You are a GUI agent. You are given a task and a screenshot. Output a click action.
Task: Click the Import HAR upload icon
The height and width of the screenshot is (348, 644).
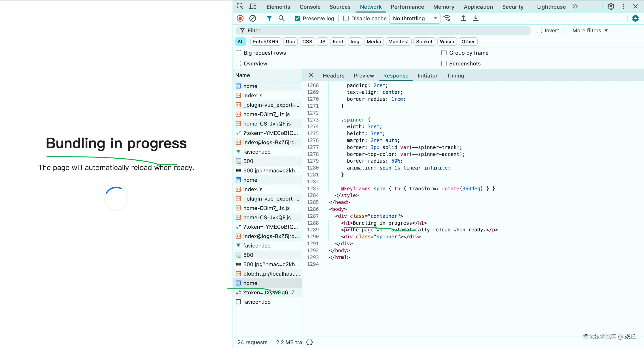click(463, 18)
